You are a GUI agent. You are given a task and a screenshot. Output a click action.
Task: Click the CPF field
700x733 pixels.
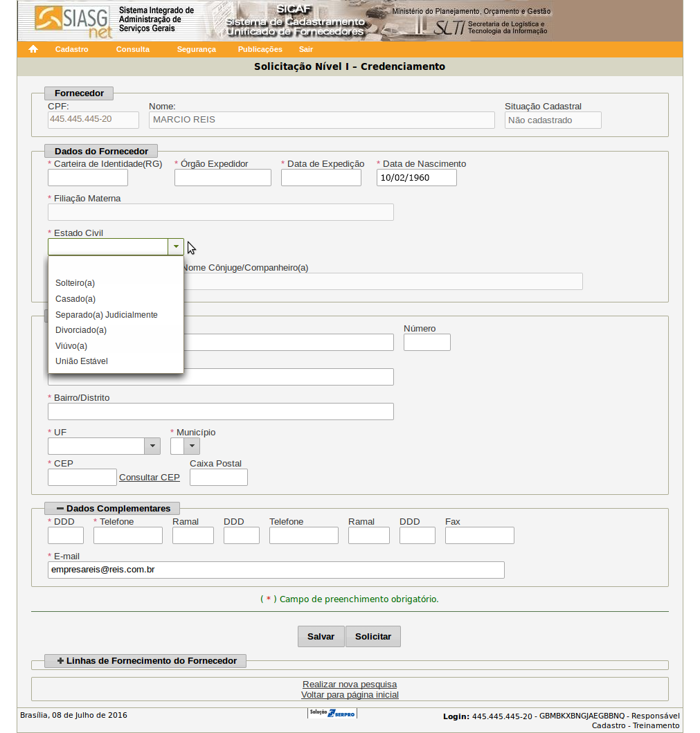pyautogui.click(x=93, y=120)
